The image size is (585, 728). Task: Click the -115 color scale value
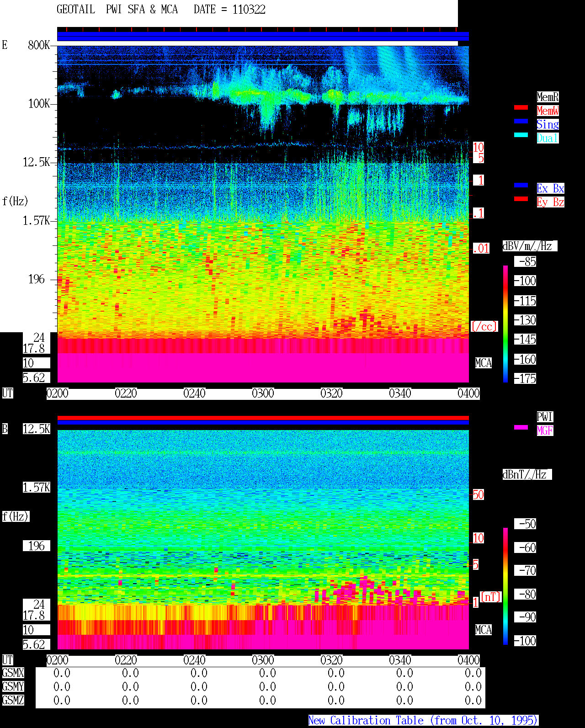click(525, 301)
